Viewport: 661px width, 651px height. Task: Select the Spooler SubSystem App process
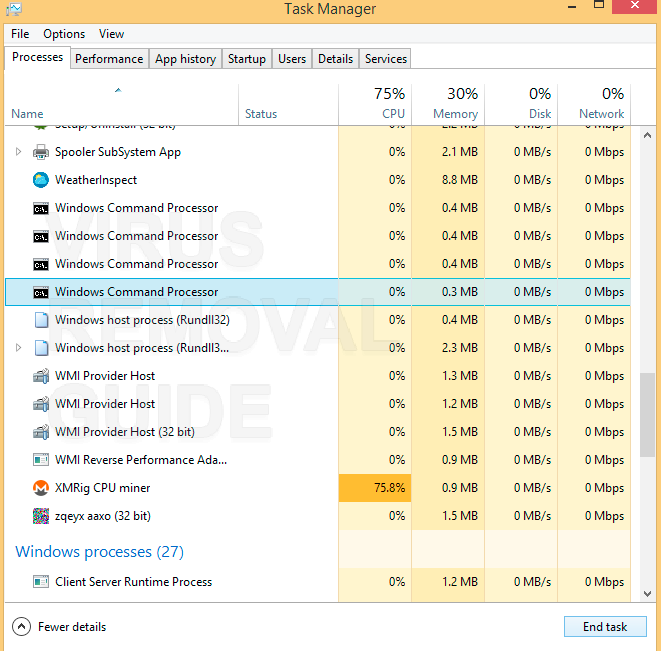(317, 152)
